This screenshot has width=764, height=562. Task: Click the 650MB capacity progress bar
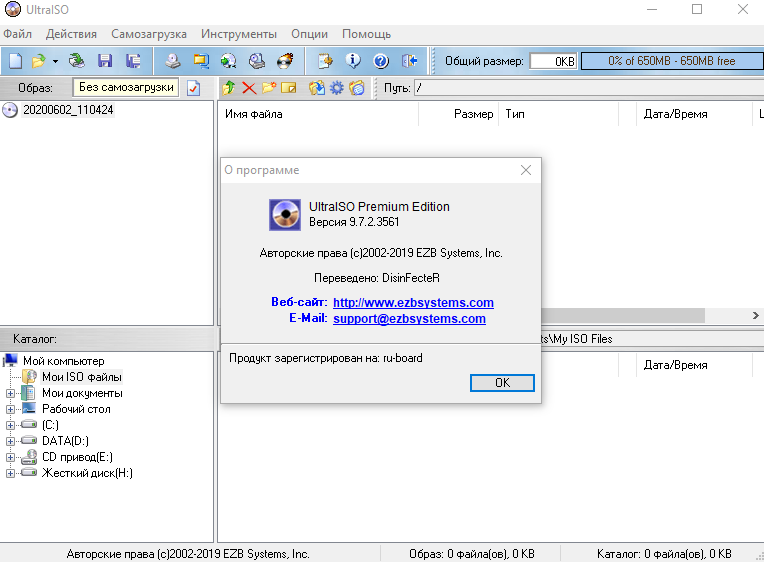[672, 61]
